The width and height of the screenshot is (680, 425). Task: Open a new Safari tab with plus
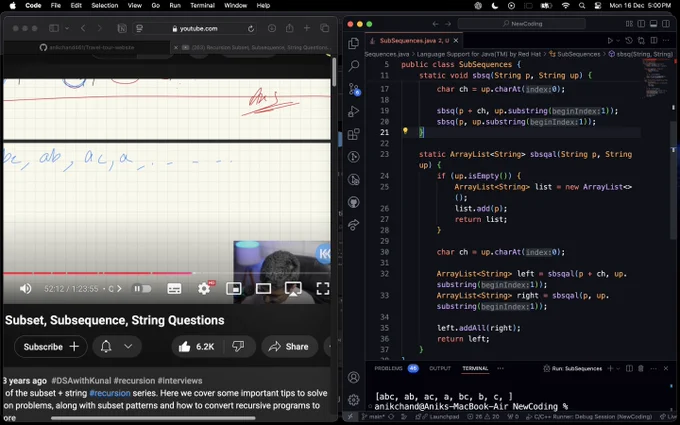[307, 28]
